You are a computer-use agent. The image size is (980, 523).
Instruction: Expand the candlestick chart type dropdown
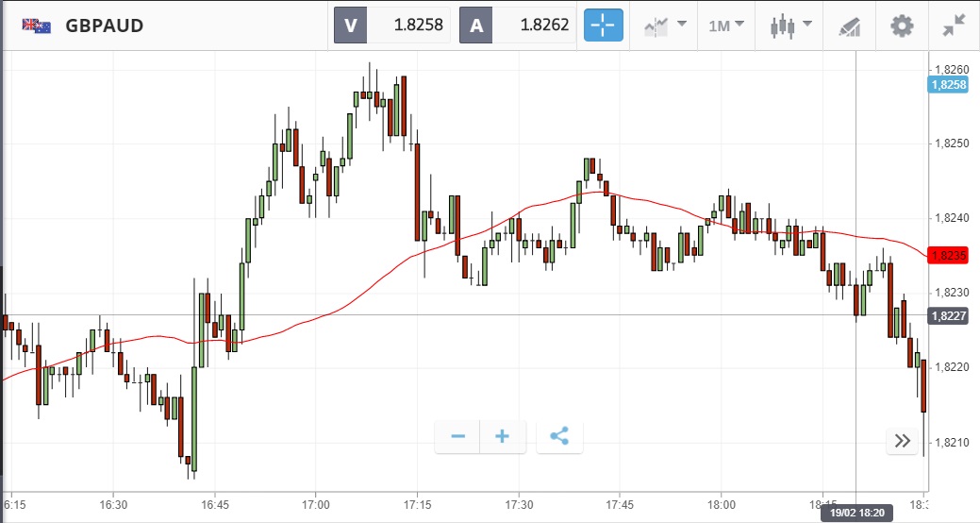(790, 25)
